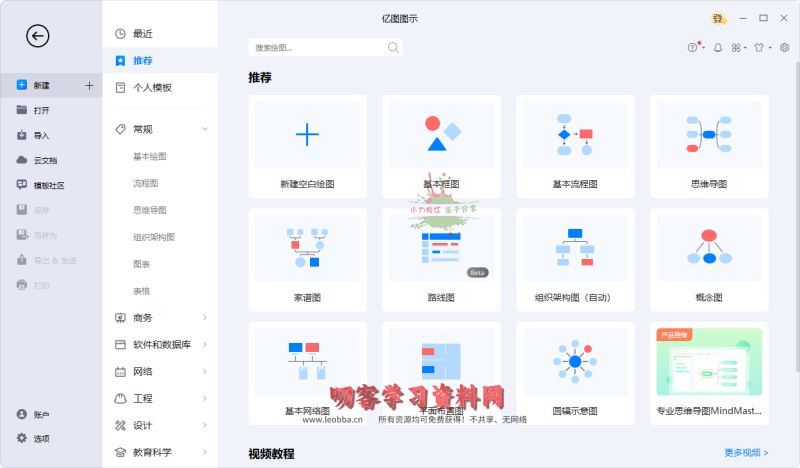Select 最近 recent list
This screenshot has width=800, height=468.
160,34
